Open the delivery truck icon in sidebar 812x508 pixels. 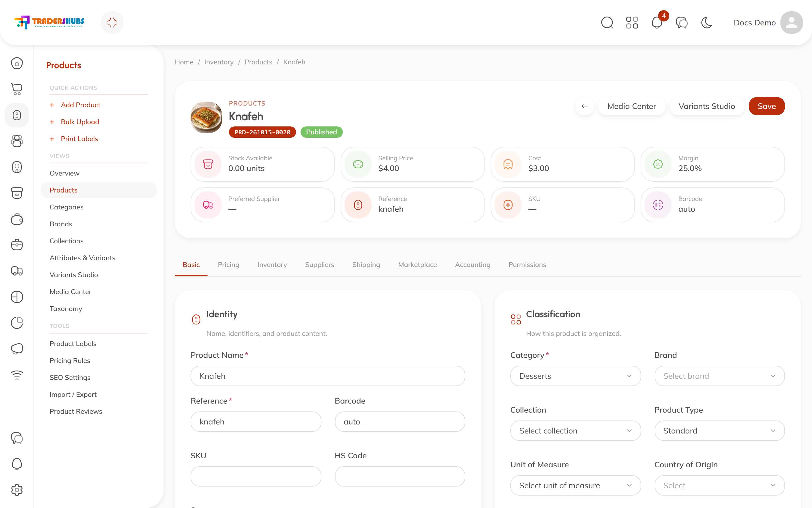click(x=17, y=271)
